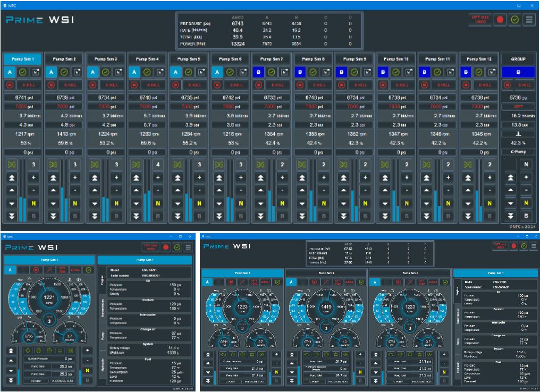
Task: Click the E-KILL button on Pump Sim 9
Action: point(361,85)
